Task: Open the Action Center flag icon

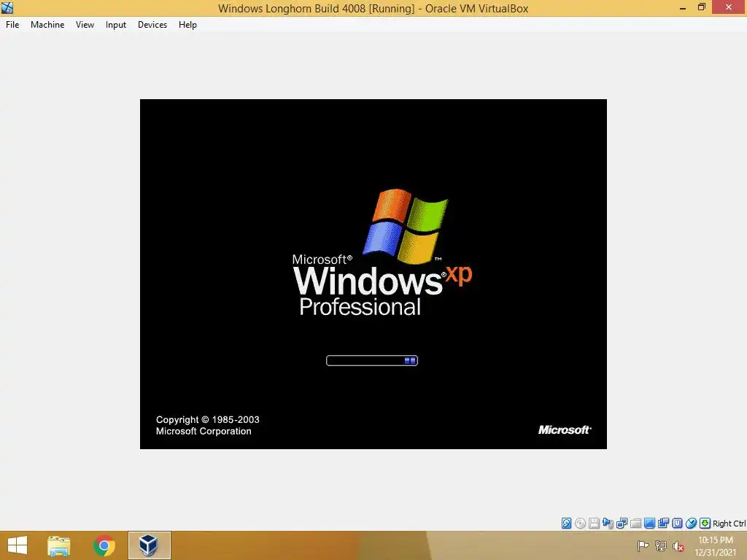Action: pyautogui.click(x=643, y=545)
